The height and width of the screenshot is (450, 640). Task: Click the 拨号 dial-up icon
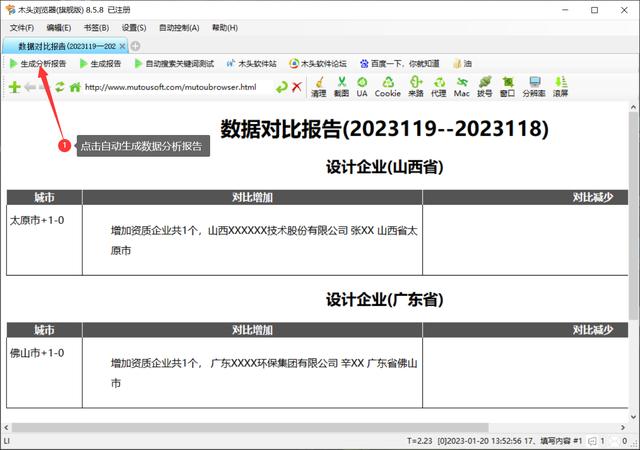tap(484, 87)
